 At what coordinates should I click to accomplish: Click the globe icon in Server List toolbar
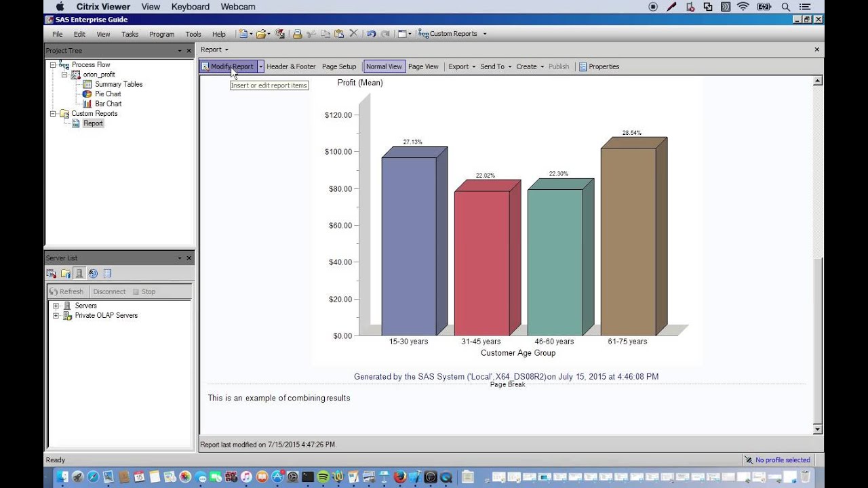tap(93, 273)
